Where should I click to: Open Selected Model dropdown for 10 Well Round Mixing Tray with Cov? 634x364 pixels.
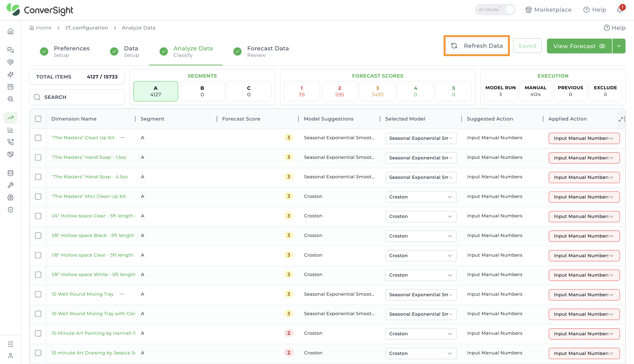tap(421, 314)
